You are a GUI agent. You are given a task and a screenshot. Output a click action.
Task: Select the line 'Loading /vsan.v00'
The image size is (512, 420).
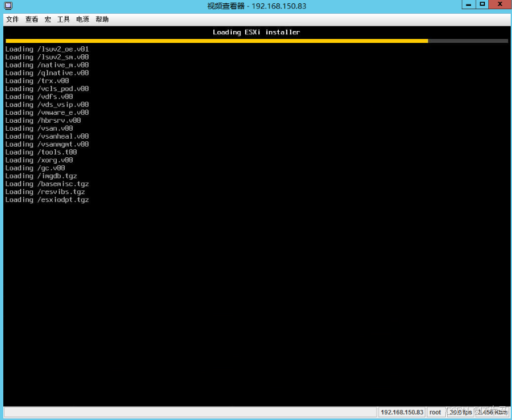pyautogui.click(x=39, y=128)
